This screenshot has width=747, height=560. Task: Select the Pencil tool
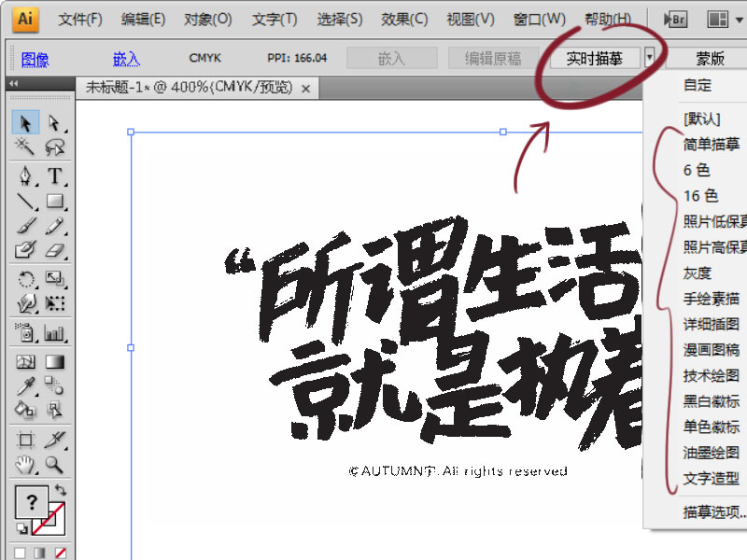pyautogui.click(x=54, y=226)
